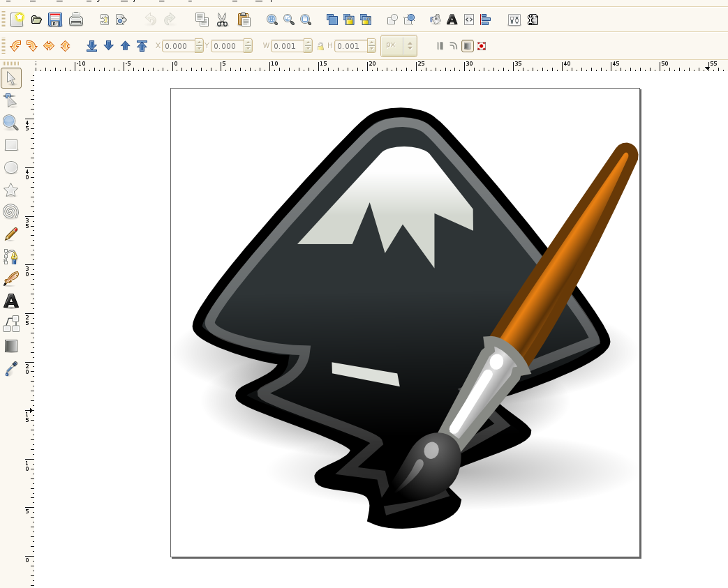728x588 pixels.
Task: Unlink the selected clone
Action: point(365,20)
